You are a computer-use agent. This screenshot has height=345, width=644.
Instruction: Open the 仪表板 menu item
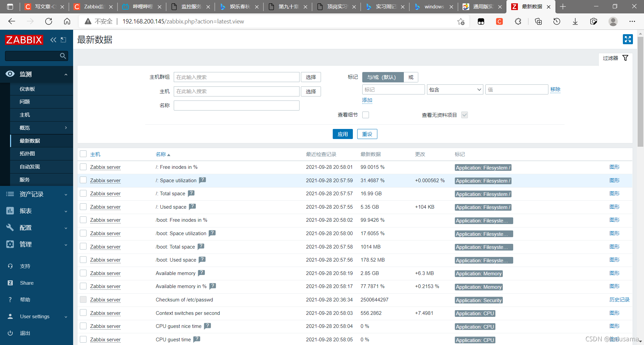tap(42, 89)
